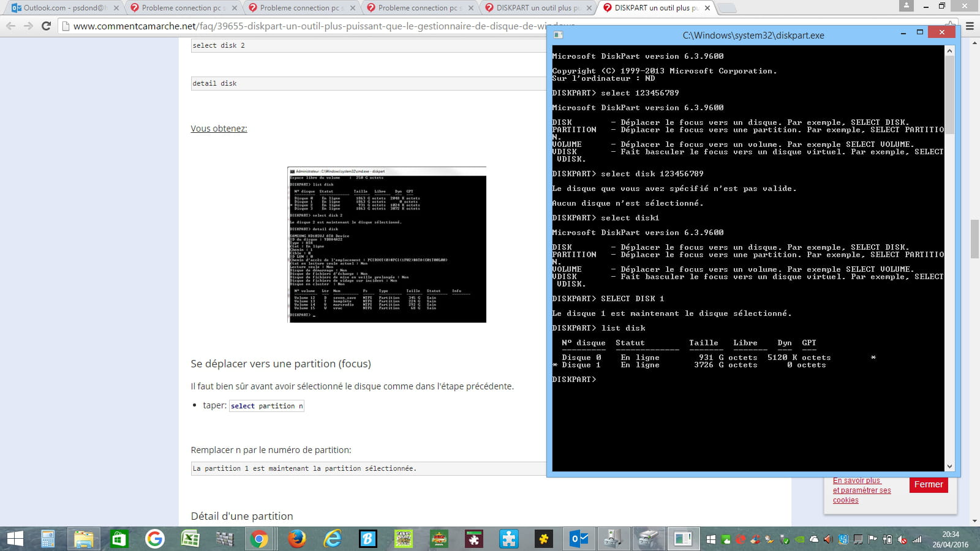Open the Windows Store taskbar icon
The height and width of the screenshot is (551, 980).
[x=119, y=539]
